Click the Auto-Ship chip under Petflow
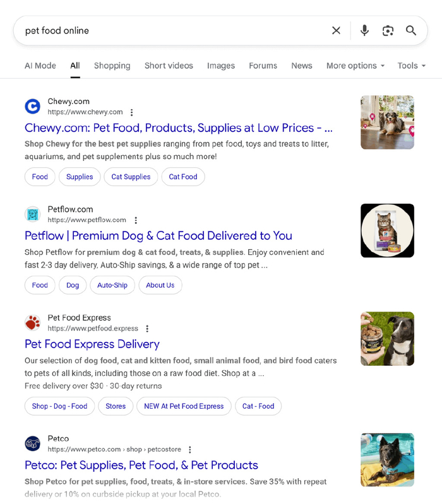 112,285
